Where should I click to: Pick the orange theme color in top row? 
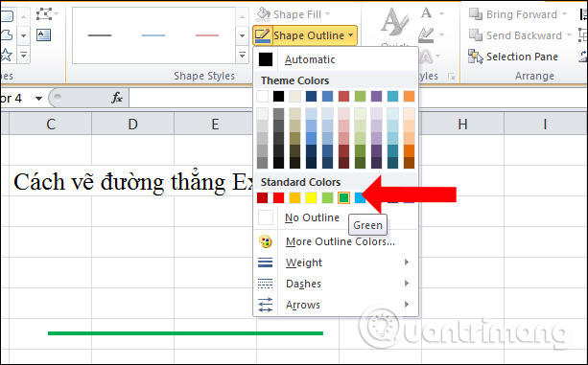coord(409,96)
